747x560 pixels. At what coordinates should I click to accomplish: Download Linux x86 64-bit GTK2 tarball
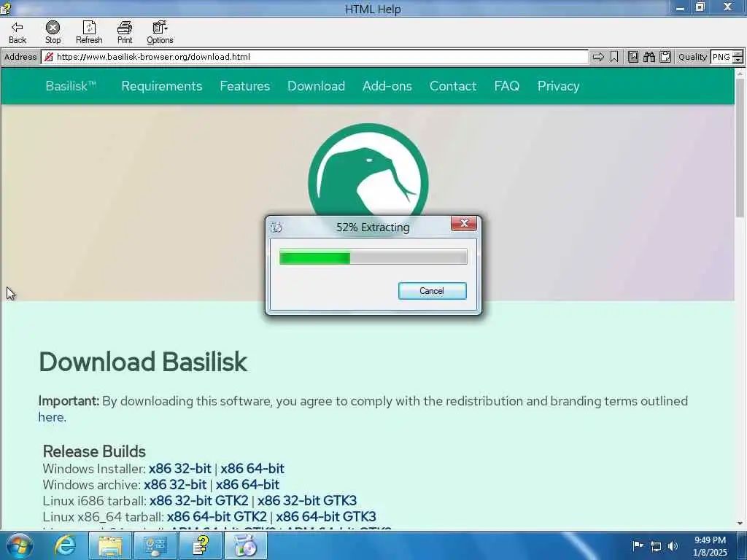pos(217,517)
